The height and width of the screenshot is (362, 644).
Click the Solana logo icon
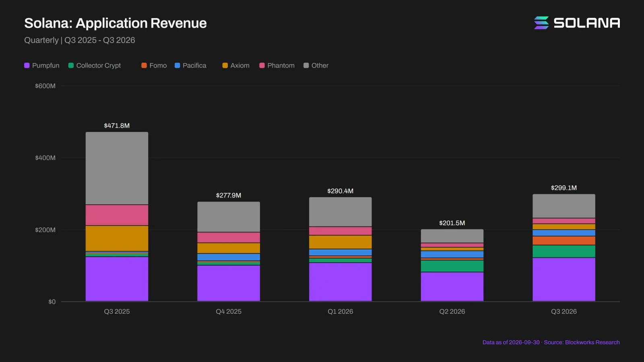pyautogui.click(x=541, y=23)
